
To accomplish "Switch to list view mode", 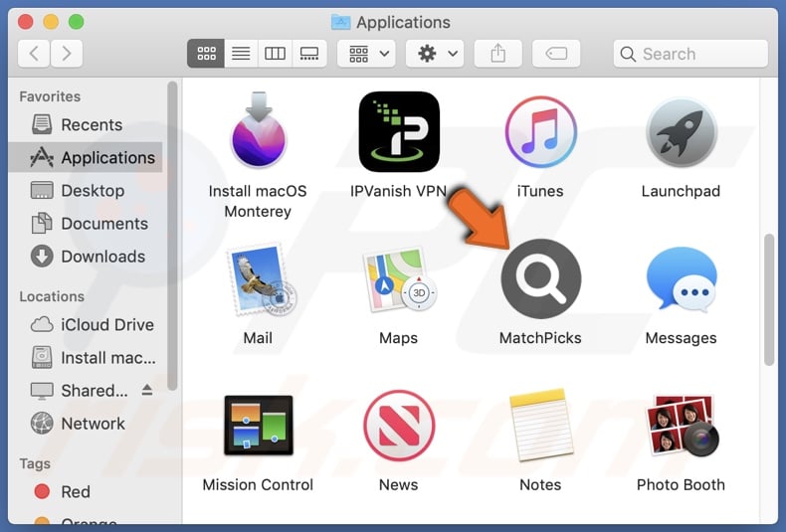I will coord(241,54).
